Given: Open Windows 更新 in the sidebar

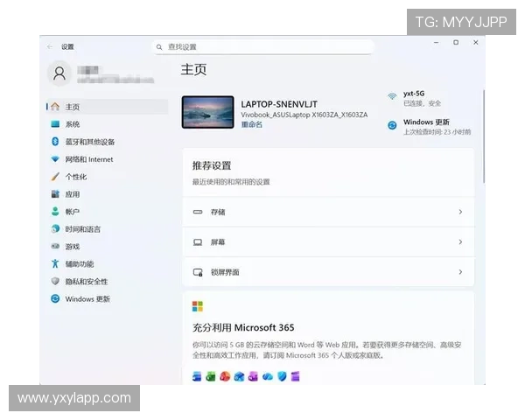Looking at the screenshot, I should pos(107,298).
